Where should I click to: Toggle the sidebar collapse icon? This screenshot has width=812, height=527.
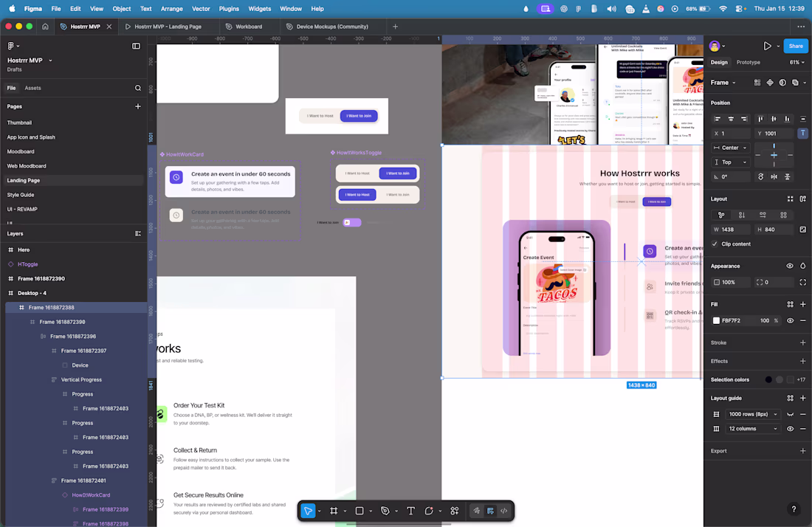coord(137,46)
